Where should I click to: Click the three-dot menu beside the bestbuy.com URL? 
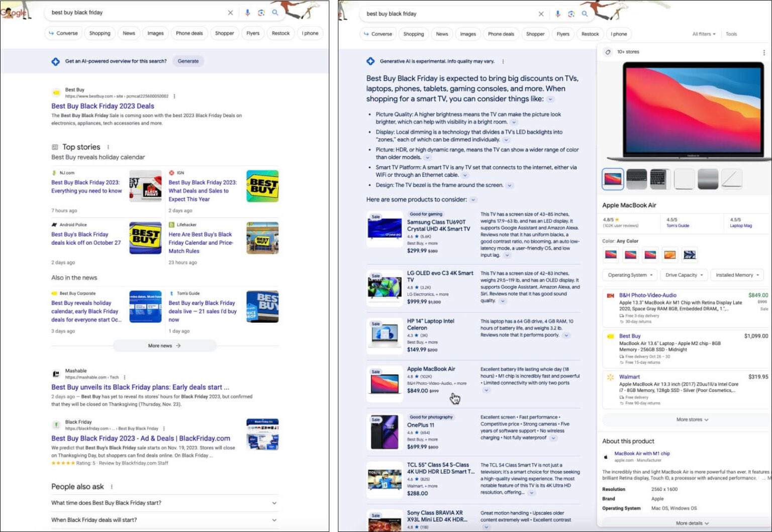[x=174, y=96]
